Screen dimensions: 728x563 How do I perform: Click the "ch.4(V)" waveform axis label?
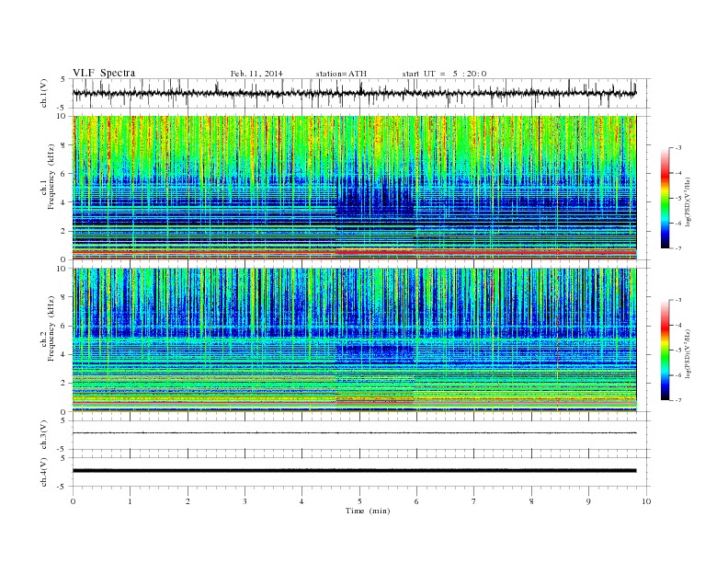pyautogui.click(x=44, y=472)
